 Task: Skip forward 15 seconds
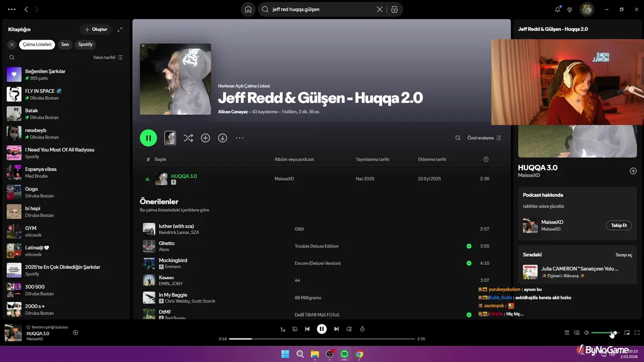click(x=349, y=329)
